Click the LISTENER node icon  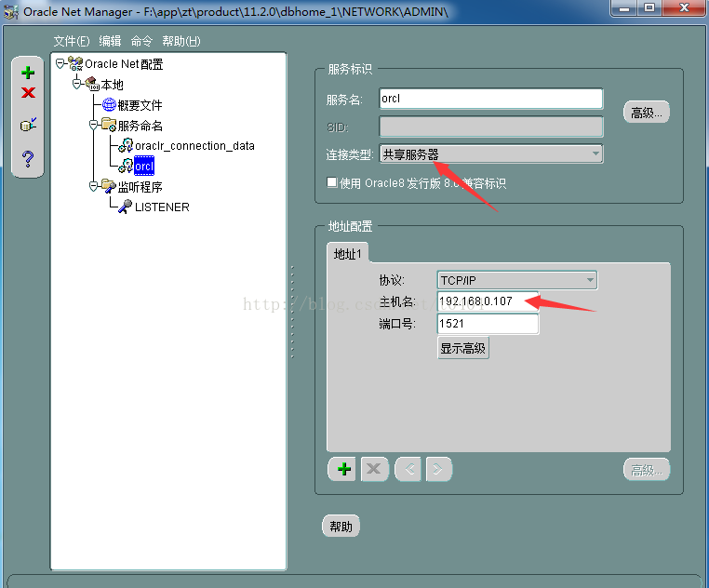[126, 207]
